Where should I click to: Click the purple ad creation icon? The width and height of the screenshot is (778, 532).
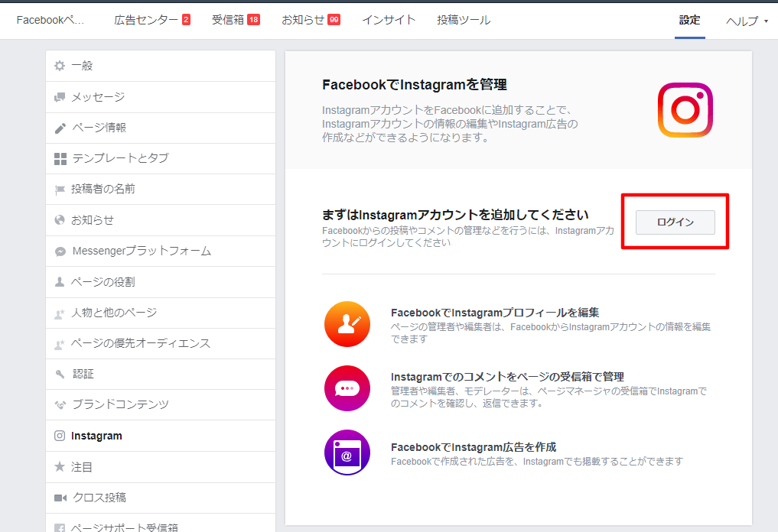[x=347, y=453]
